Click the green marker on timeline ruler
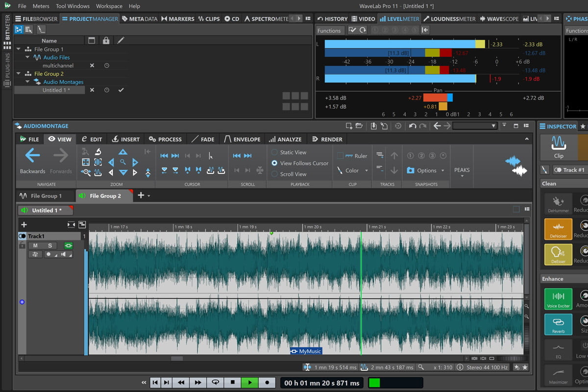Image resolution: width=588 pixels, height=392 pixels. pos(271,233)
